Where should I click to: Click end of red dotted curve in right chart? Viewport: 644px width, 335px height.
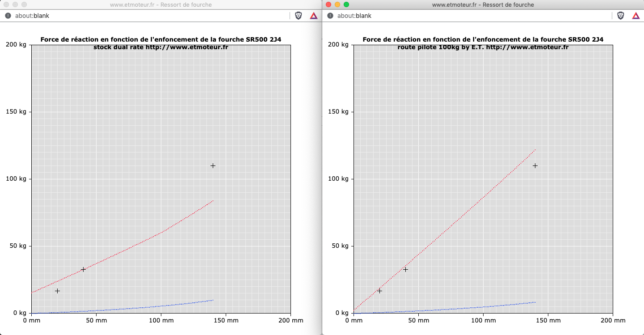pyautogui.click(x=535, y=149)
